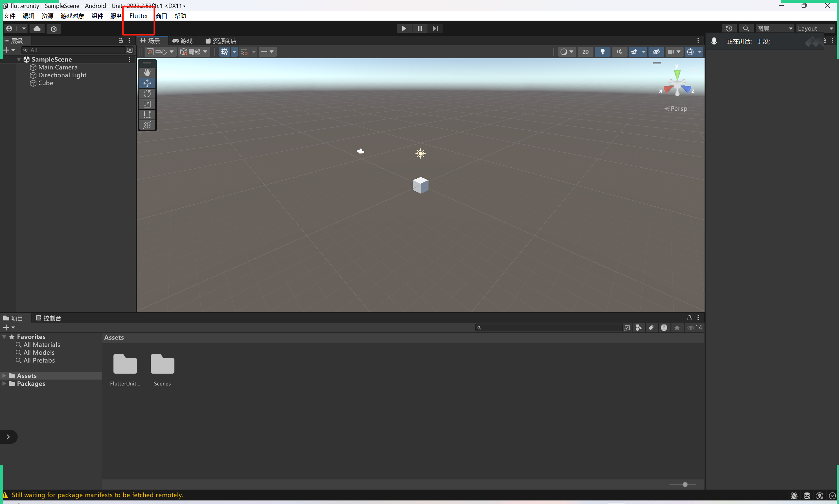Mute scene audio
This screenshot has width=839, height=504.
pyautogui.click(x=619, y=52)
